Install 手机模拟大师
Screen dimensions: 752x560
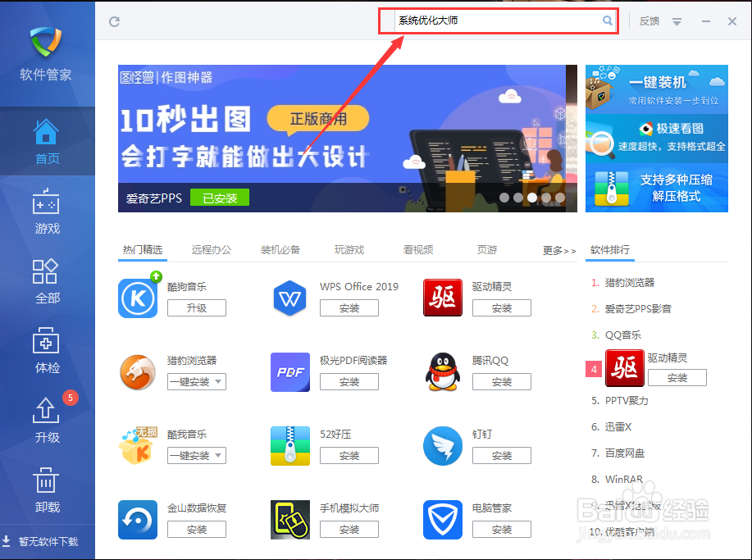click(349, 530)
